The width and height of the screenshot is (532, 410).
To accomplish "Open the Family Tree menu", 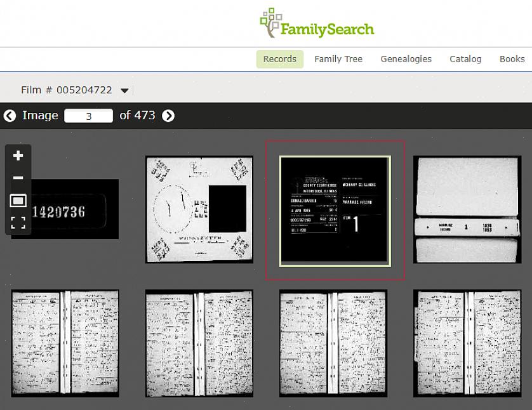I will click(338, 59).
